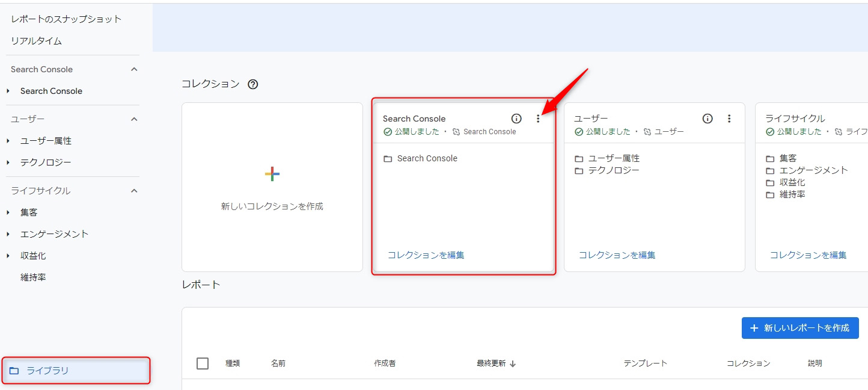Click the link icon before ユーザー template label
The height and width of the screenshot is (390, 868).
pyautogui.click(x=647, y=132)
